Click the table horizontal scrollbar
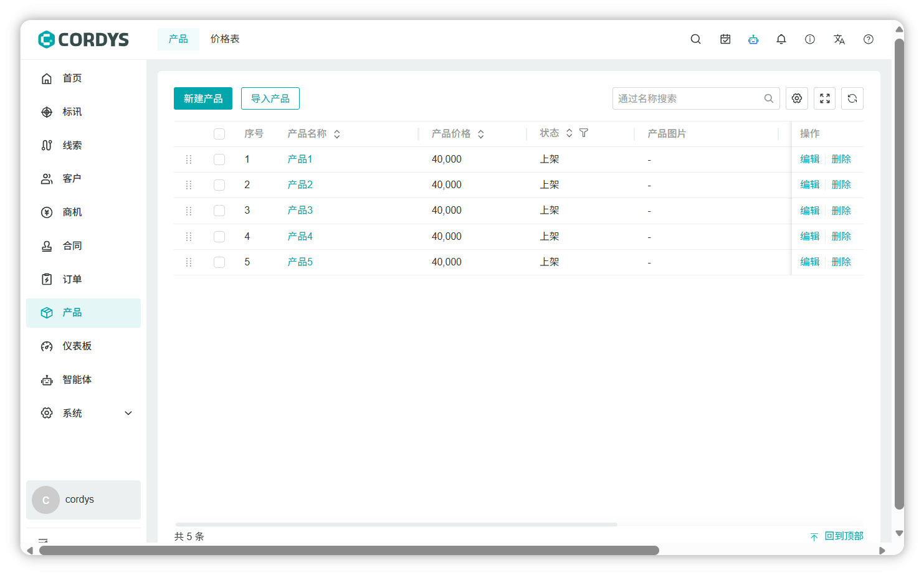 pyautogui.click(x=396, y=525)
